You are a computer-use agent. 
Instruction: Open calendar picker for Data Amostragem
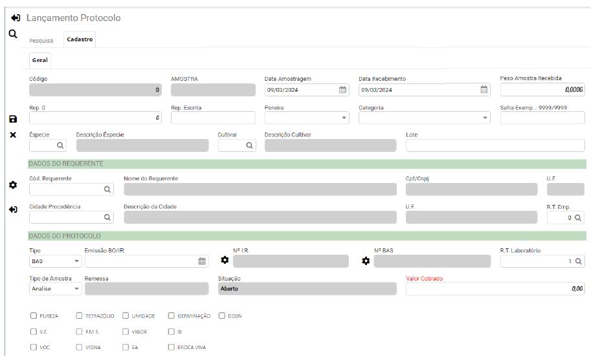(343, 90)
